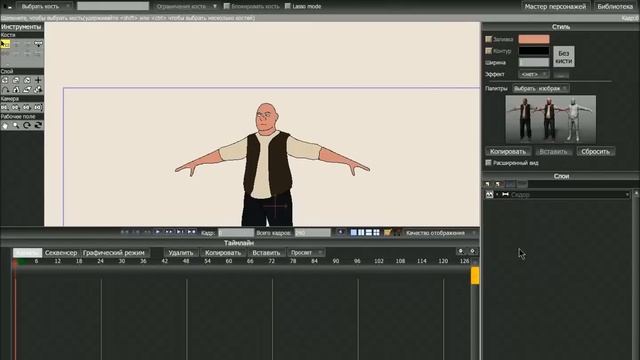The image size is (640, 360).
Task: Select the cross-shaped origin tool under Слой
Action: tap(38, 80)
